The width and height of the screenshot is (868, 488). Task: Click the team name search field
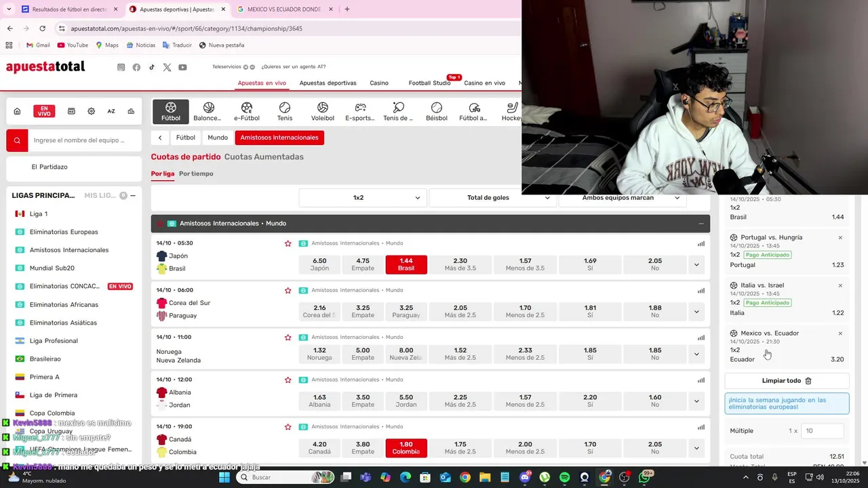(85, 140)
